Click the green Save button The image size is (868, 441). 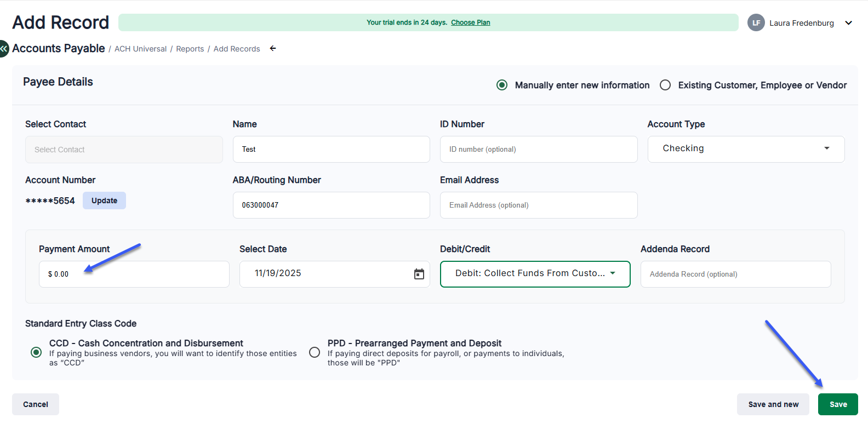pyautogui.click(x=838, y=404)
